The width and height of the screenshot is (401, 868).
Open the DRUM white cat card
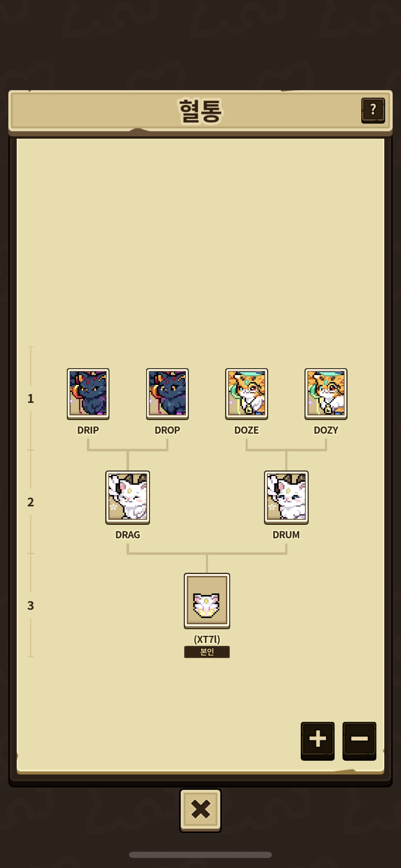point(286,497)
